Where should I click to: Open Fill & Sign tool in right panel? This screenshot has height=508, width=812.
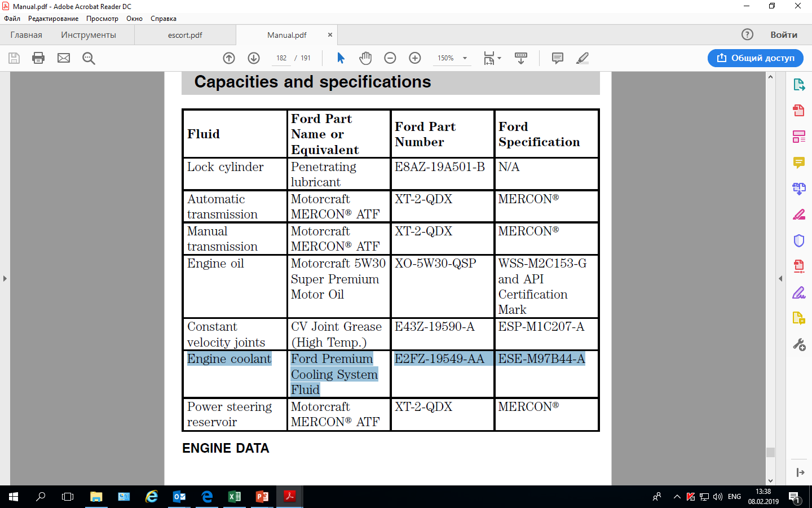click(799, 292)
